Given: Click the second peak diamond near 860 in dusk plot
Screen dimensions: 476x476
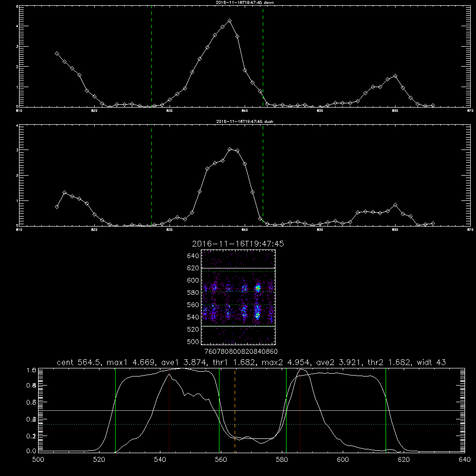Looking at the screenshot, I should [395, 205].
